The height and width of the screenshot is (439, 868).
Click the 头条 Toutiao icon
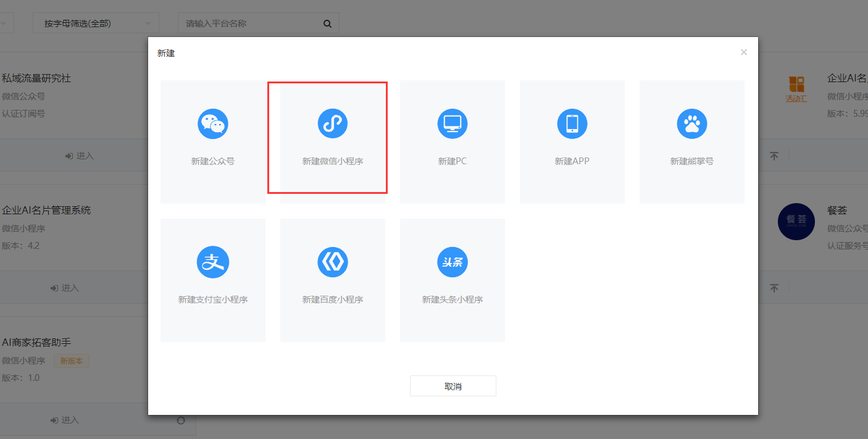[x=453, y=262]
